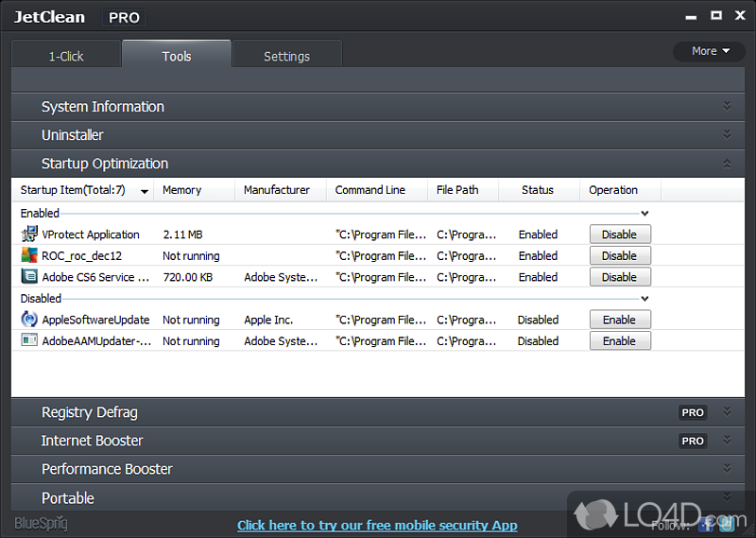Click the Adobe CS6 Service Manager icon
Screen dimensions: 756x538
(29, 277)
